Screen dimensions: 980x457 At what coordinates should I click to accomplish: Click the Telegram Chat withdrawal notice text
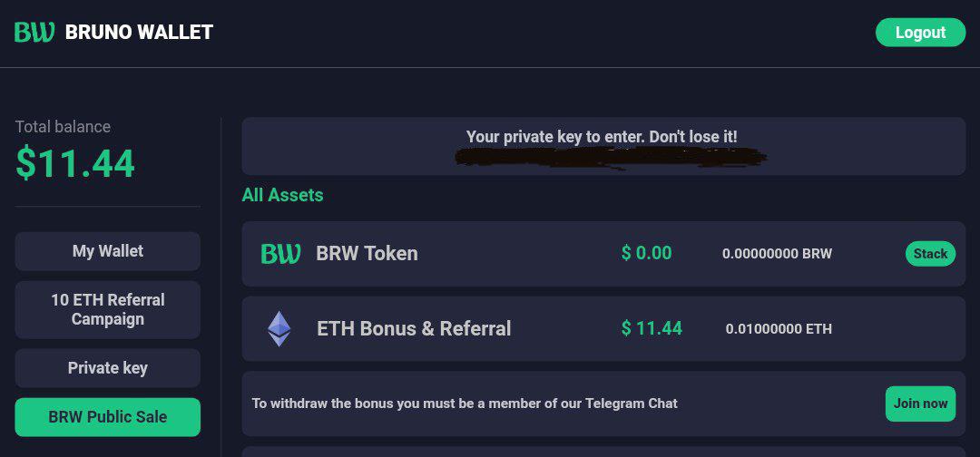coord(465,404)
